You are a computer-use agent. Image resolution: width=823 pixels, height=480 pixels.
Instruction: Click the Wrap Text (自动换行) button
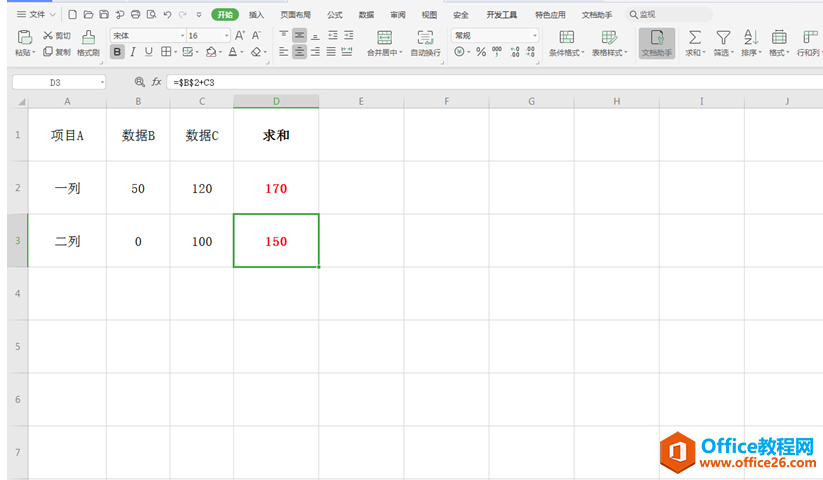(425, 43)
